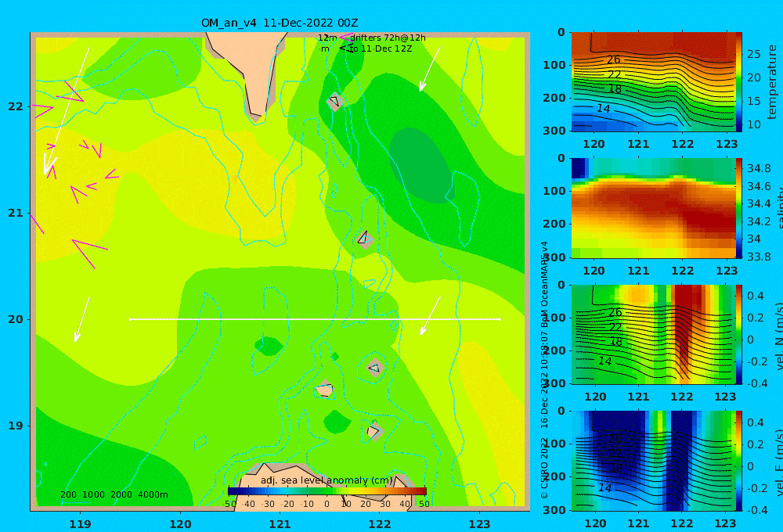Click longitude label 123 on main map axis
The image size is (783, 532).
click(479, 524)
